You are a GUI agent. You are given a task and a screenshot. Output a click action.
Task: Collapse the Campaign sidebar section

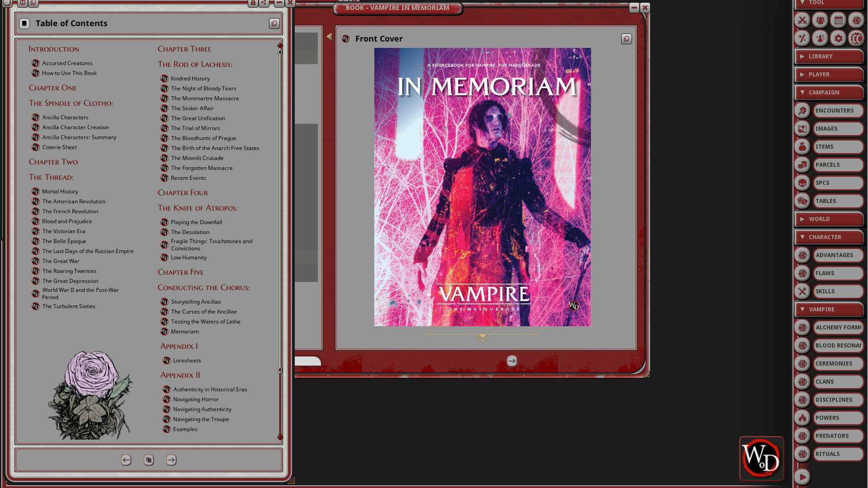click(830, 92)
